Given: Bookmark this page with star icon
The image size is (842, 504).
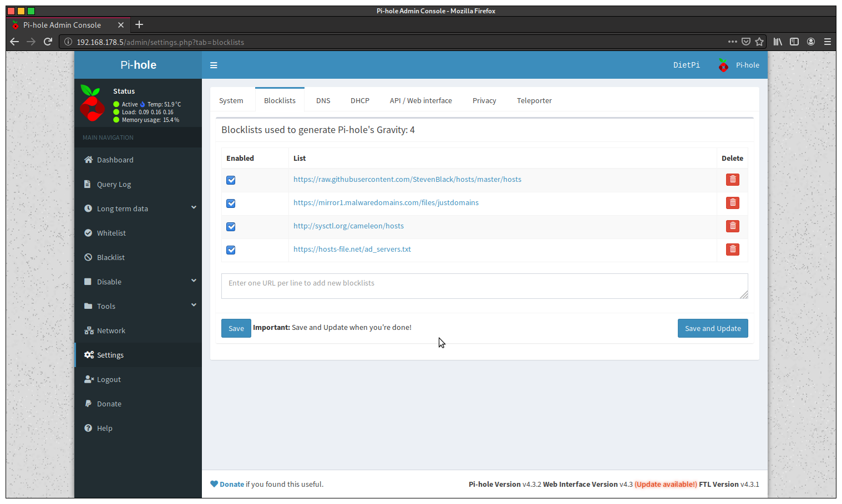Looking at the screenshot, I should pyautogui.click(x=759, y=42).
